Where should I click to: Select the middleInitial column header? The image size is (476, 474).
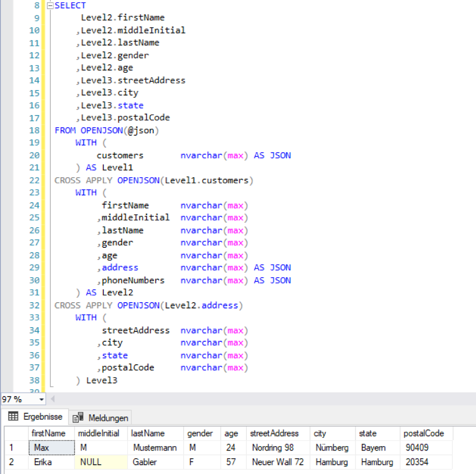click(x=98, y=433)
